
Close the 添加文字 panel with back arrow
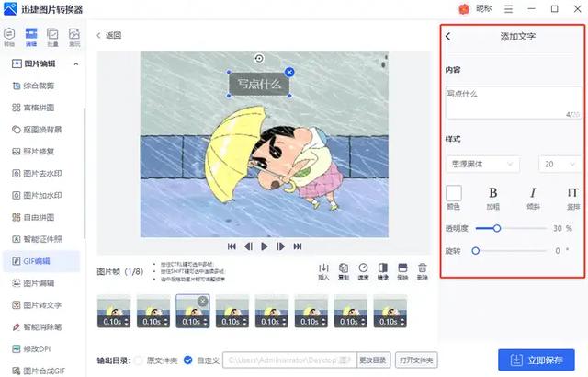pyautogui.click(x=448, y=37)
